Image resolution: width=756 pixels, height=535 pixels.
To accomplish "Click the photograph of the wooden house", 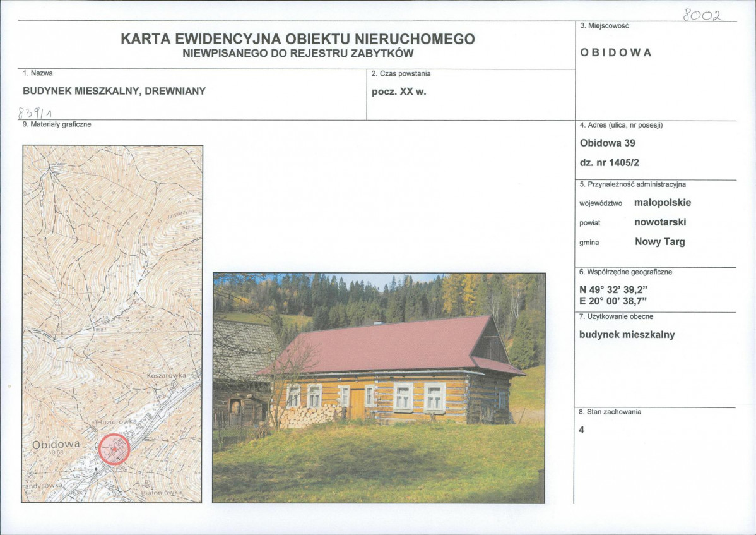I will tap(379, 388).
